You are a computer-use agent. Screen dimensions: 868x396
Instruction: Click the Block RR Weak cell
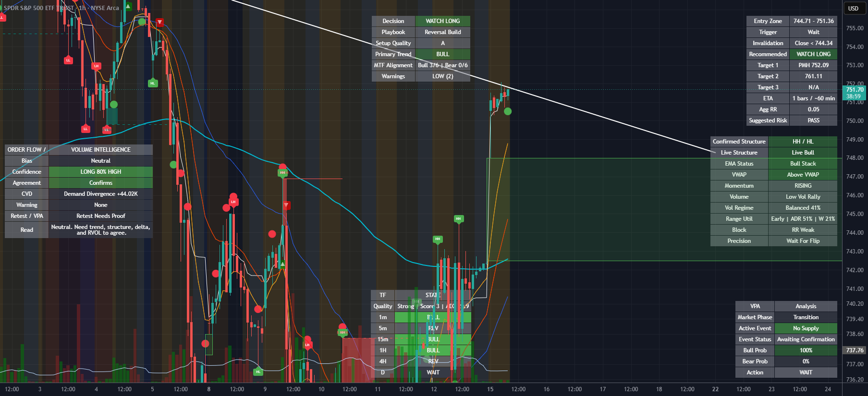(x=803, y=230)
